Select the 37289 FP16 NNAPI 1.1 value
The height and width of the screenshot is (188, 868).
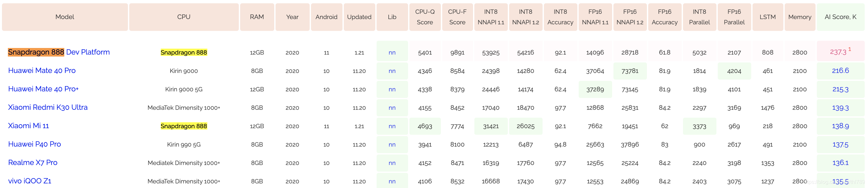coord(595,89)
